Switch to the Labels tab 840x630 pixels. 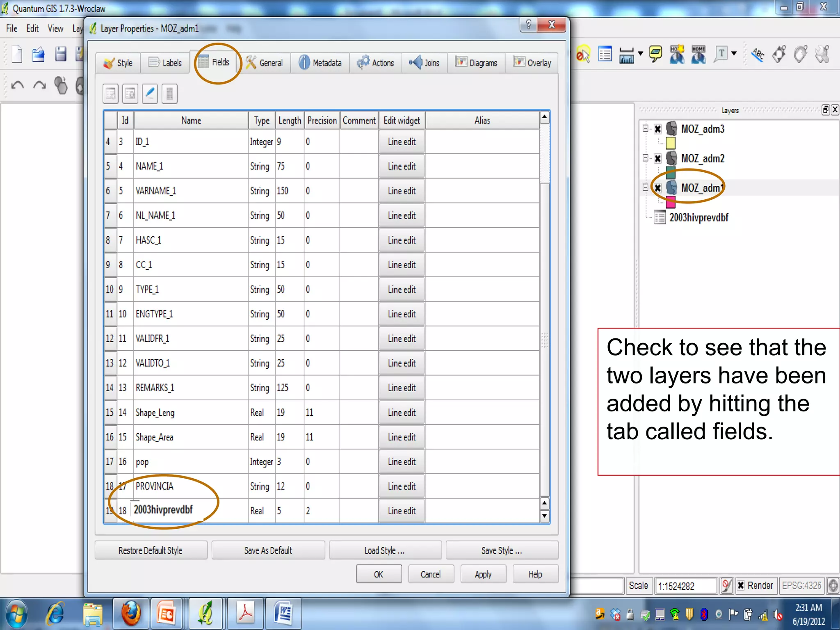[x=165, y=63]
